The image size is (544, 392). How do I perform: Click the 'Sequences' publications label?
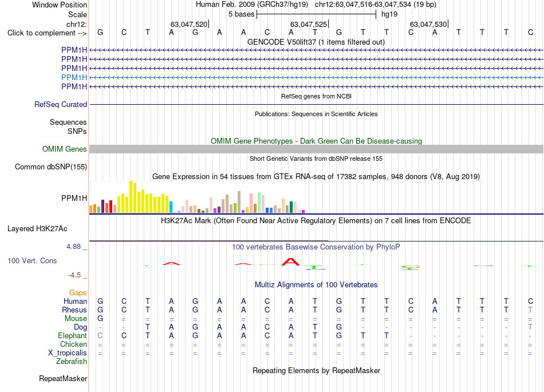[68, 122]
